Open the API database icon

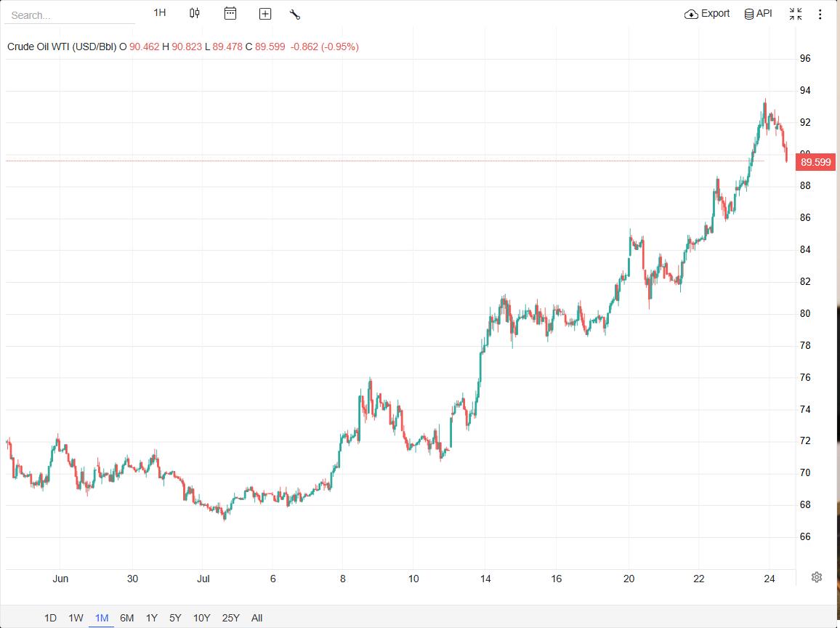coord(749,15)
